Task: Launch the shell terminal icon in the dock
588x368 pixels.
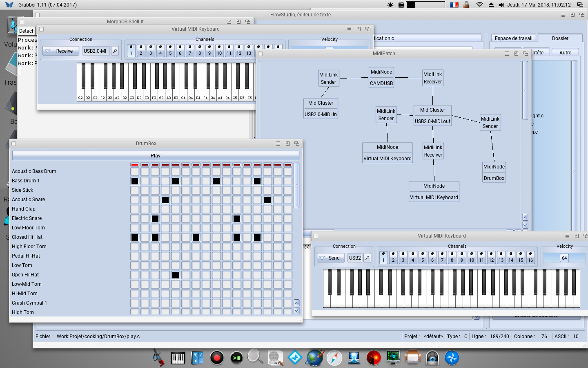Action: 236,358
